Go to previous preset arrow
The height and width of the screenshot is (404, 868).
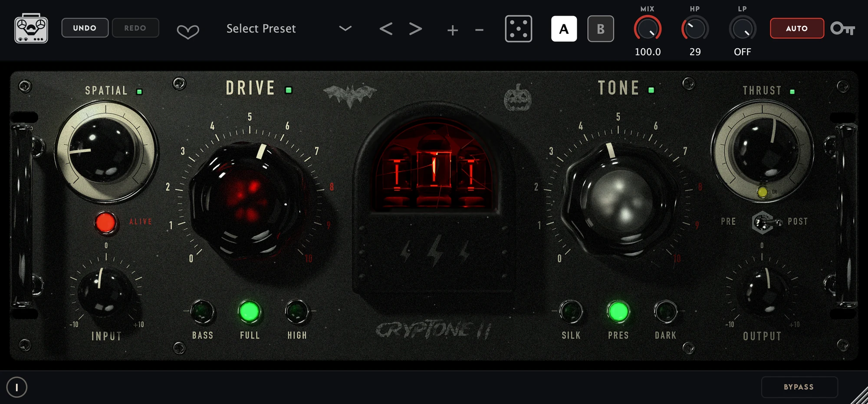click(x=385, y=29)
